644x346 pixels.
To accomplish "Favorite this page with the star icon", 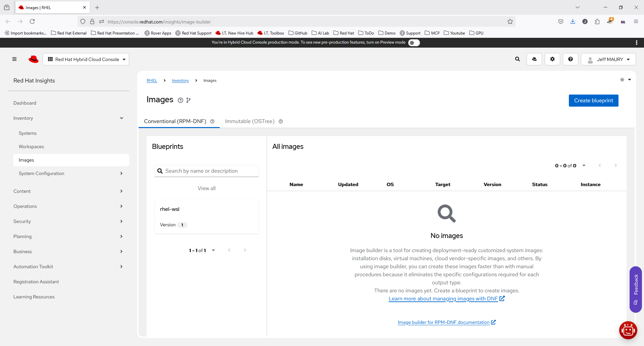I will pyautogui.click(x=622, y=80).
